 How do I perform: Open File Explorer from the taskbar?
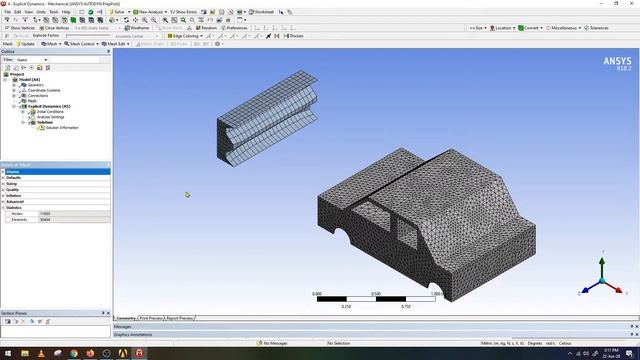point(25,353)
